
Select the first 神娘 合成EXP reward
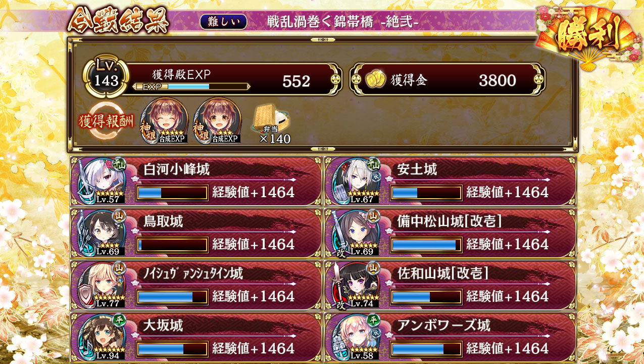(165, 121)
